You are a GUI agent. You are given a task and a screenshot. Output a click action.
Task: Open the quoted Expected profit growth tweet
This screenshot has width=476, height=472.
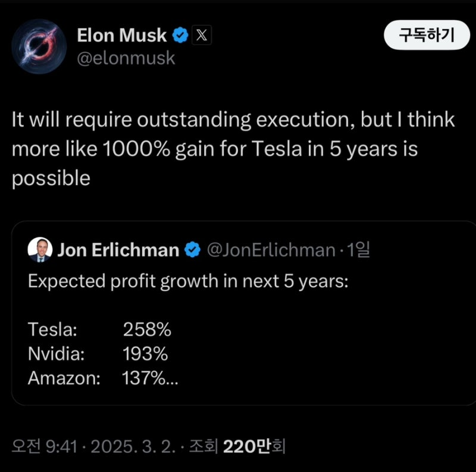(244, 313)
